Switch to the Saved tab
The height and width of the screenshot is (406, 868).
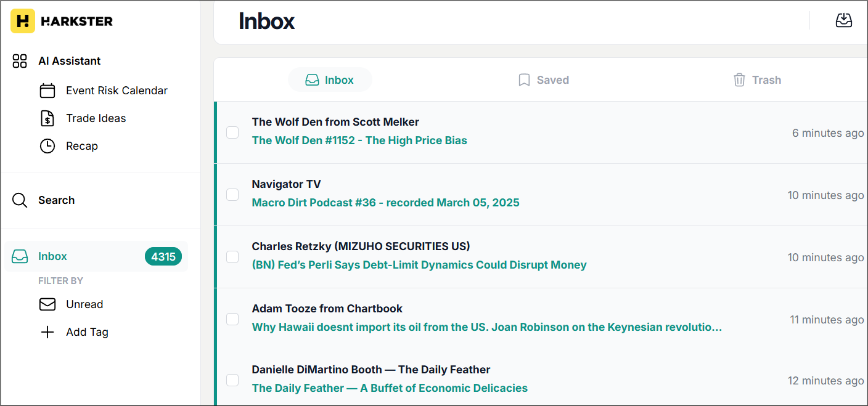click(x=543, y=80)
